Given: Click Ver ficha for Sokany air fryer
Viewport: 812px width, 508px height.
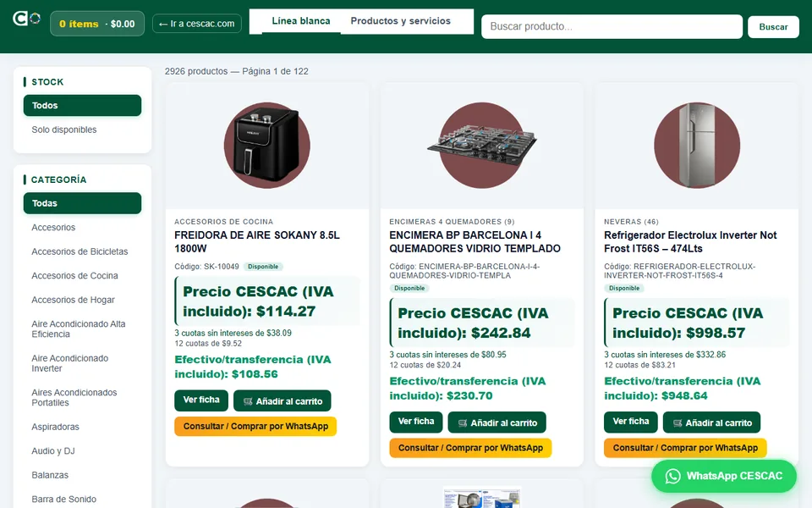Looking at the screenshot, I should 201,400.
